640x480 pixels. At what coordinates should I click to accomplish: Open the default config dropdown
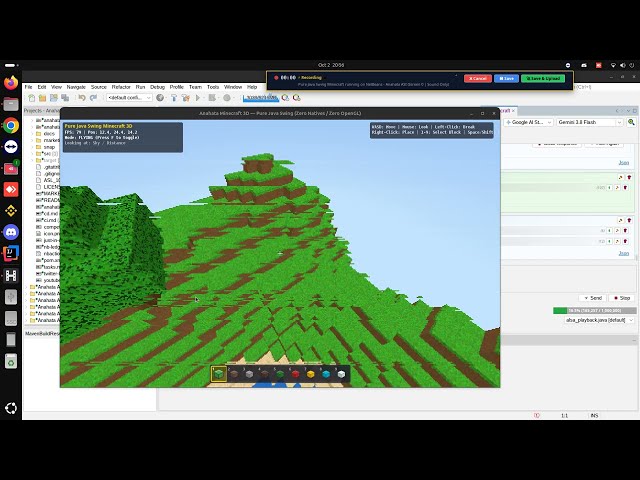coord(129,98)
